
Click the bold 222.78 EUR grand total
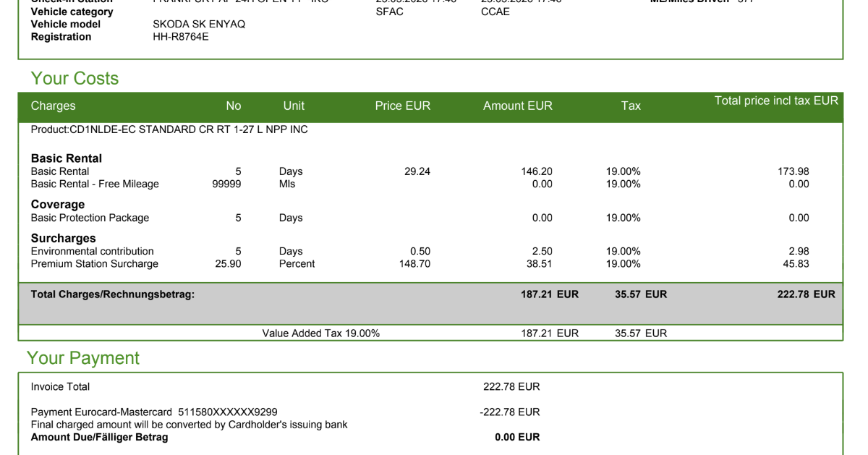(x=806, y=294)
